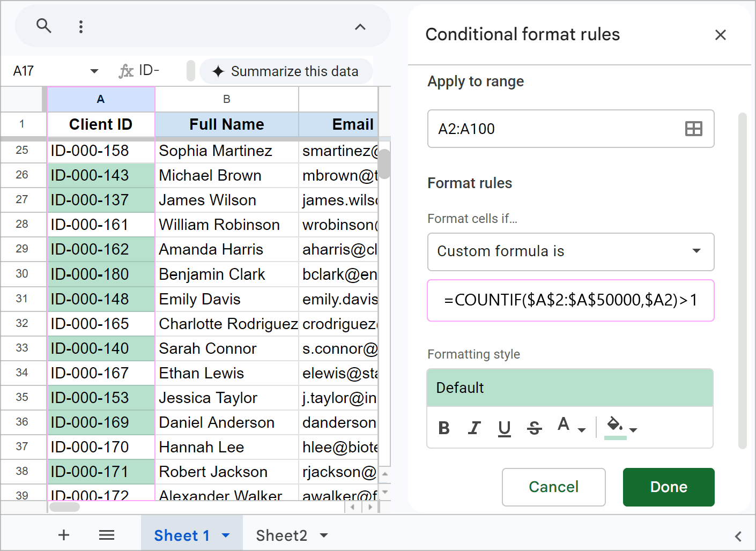This screenshot has height=551, width=756.
Task: Select row 25 header
Action: point(22,151)
